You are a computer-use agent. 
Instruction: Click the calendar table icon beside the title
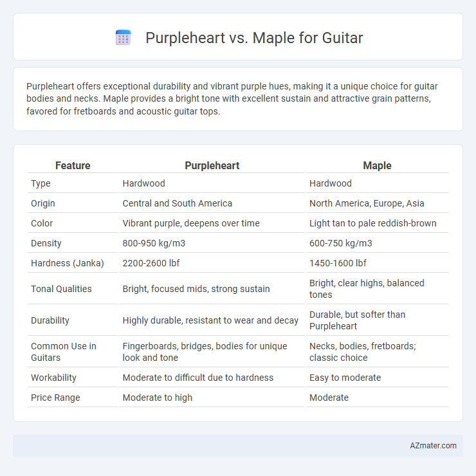click(x=124, y=38)
